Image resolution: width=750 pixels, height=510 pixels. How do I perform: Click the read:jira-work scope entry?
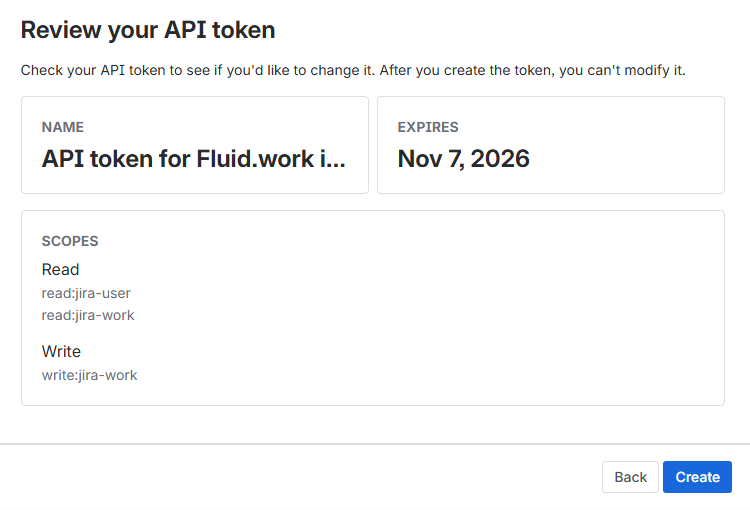pyautogui.click(x=88, y=315)
